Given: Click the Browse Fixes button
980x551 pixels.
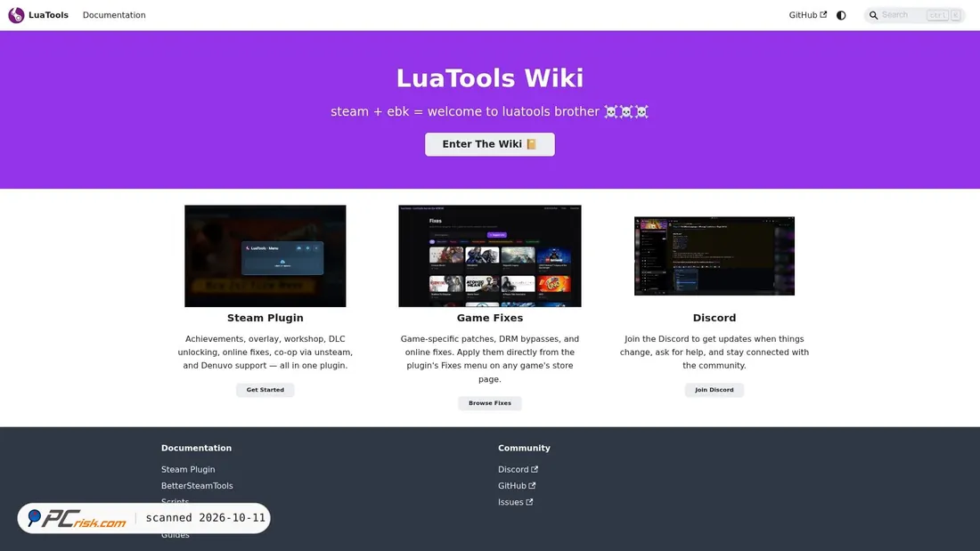Looking at the screenshot, I should (x=489, y=403).
